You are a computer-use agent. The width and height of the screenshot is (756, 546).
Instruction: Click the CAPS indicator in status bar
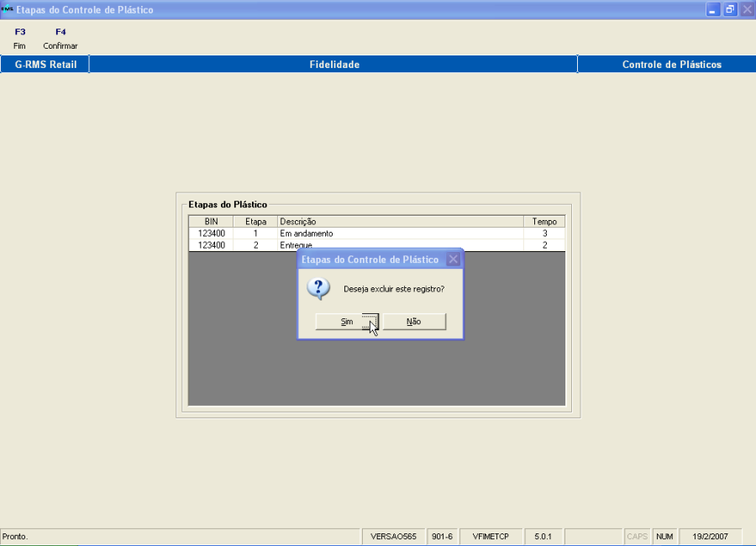click(637, 537)
